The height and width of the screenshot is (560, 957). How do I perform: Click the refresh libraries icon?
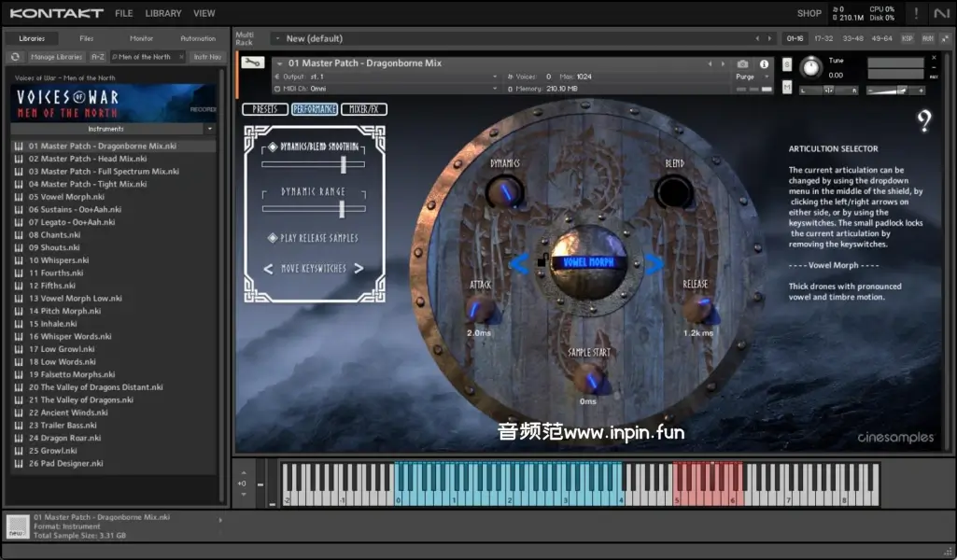16,57
